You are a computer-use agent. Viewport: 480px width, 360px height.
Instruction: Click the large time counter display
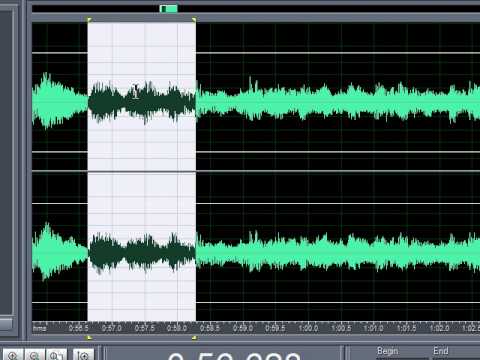coord(234,356)
